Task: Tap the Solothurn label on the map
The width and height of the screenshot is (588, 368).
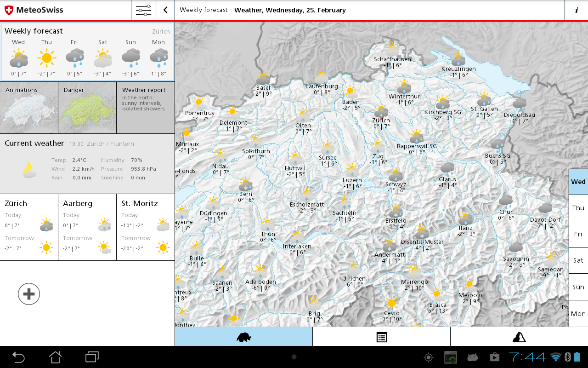Action: click(x=256, y=151)
